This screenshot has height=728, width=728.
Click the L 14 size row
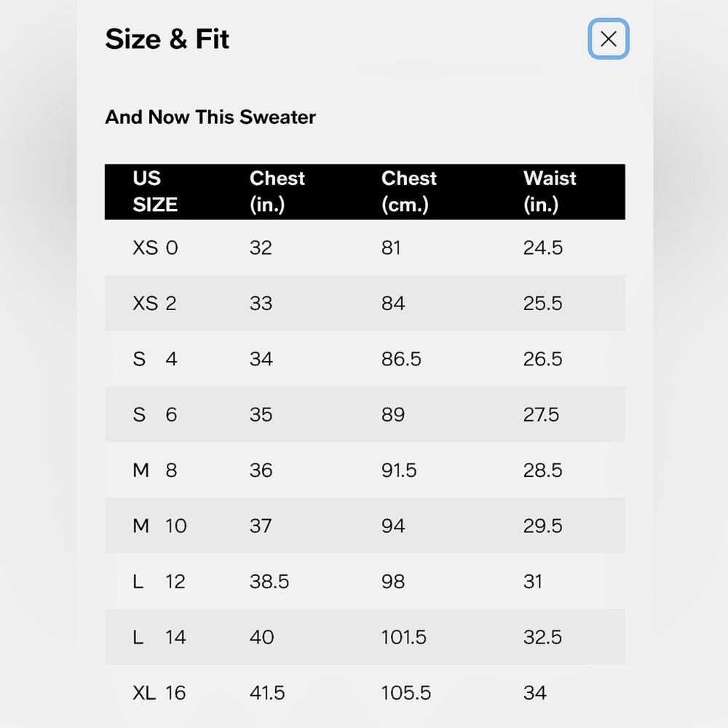click(365, 637)
